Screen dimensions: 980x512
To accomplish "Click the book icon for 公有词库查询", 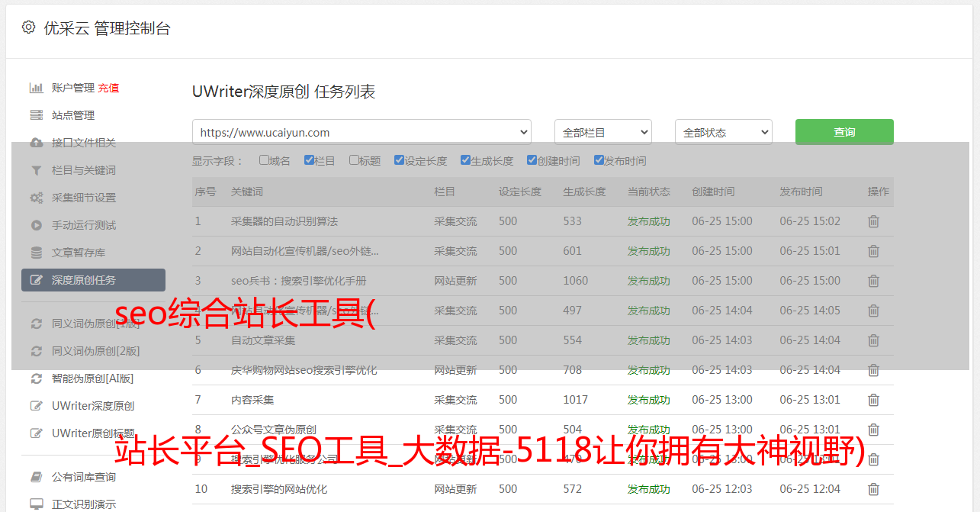I will 36,477.
